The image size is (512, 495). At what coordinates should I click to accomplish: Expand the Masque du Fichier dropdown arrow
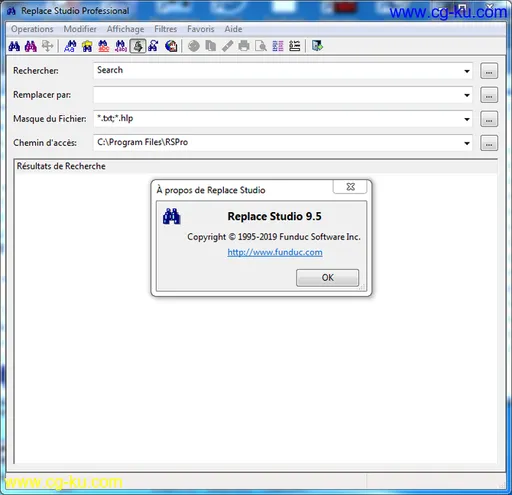[467, 119]
